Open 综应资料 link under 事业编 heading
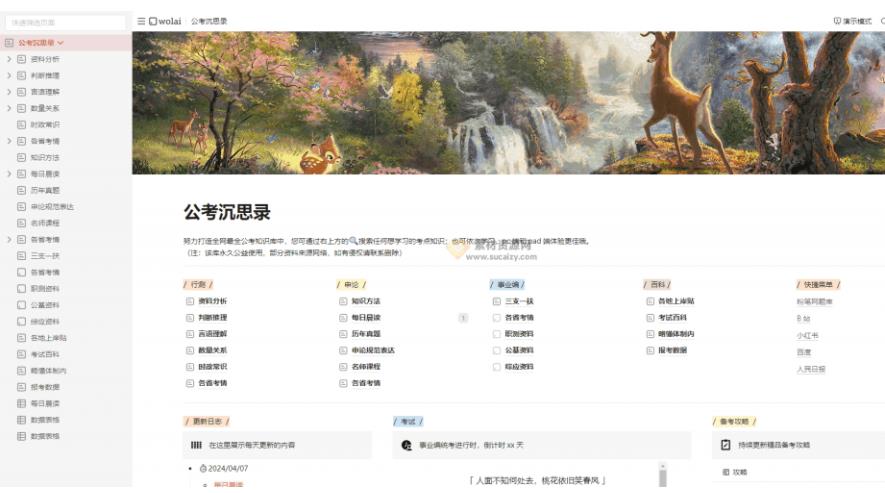This screenshot has width=885, height=493. point(519,367)
